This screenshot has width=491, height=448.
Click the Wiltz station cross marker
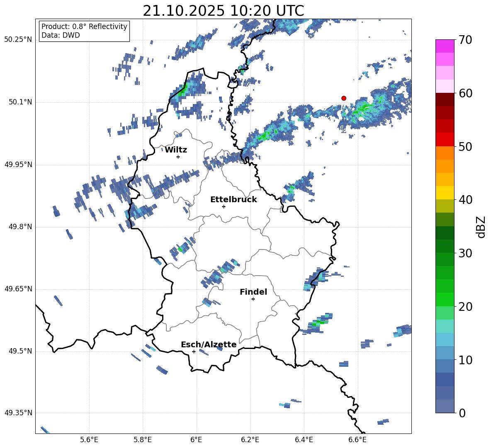pyautogui.click(x=178, y=157)
